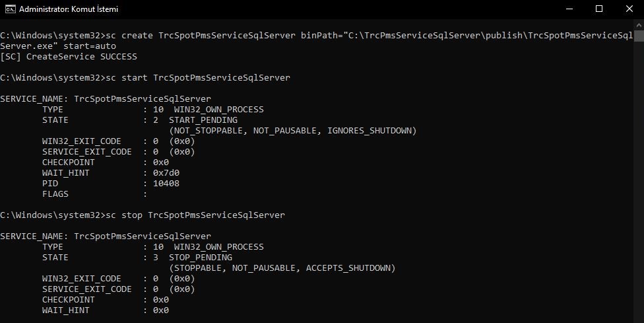Click the 'Server.exe" start=auto' wrapped line

point(59,46)
